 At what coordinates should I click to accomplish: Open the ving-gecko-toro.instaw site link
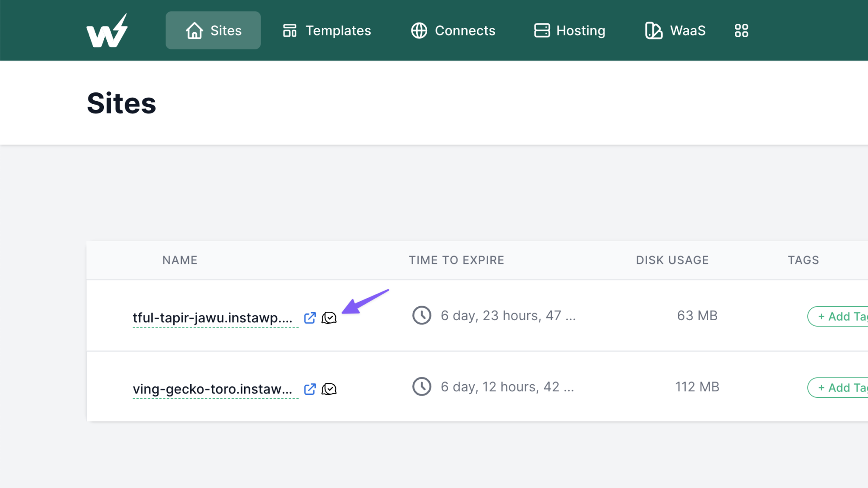pos(212,389)
